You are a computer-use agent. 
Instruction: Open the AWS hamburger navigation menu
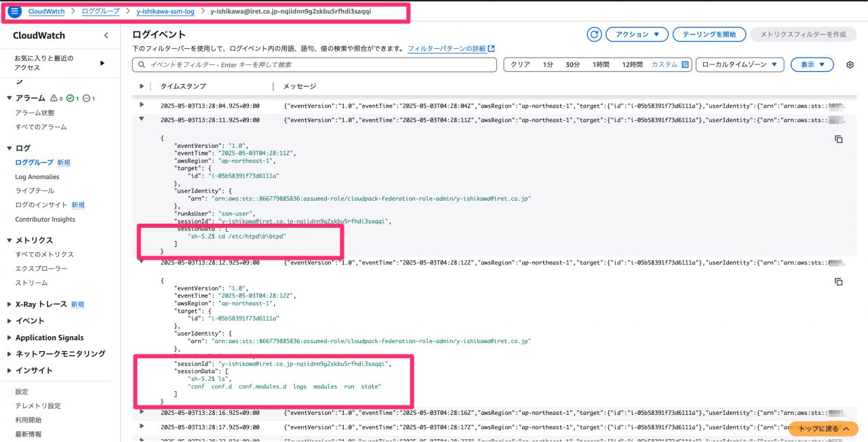14,12
